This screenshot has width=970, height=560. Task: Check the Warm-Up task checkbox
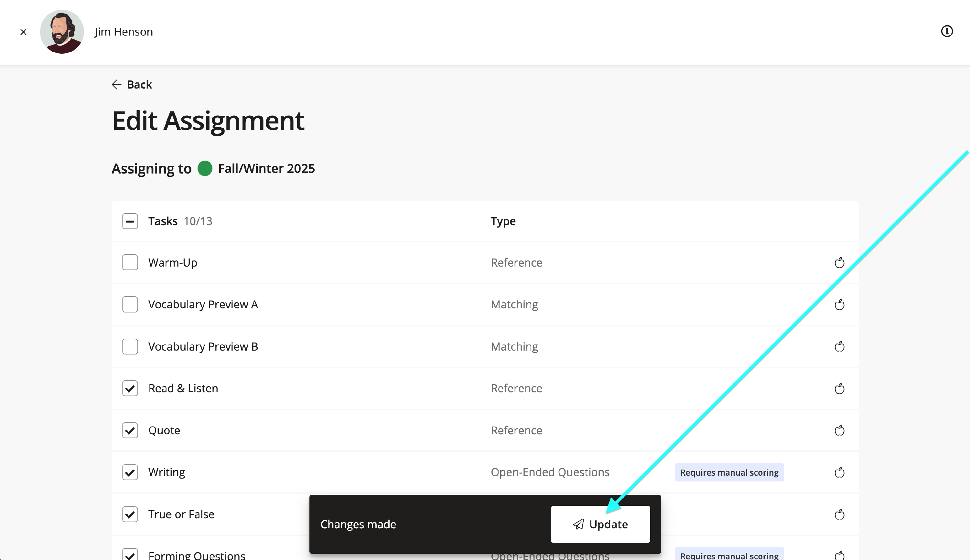(x=130, y=262)
